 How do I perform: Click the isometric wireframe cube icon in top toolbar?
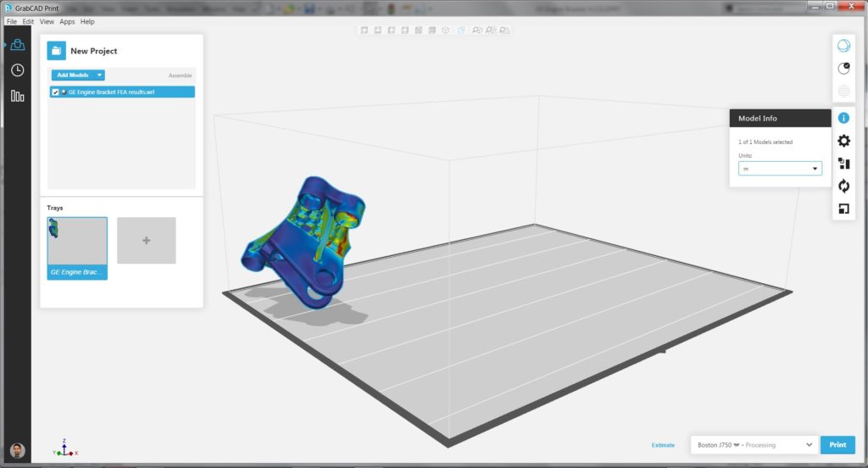click(446, 30)
